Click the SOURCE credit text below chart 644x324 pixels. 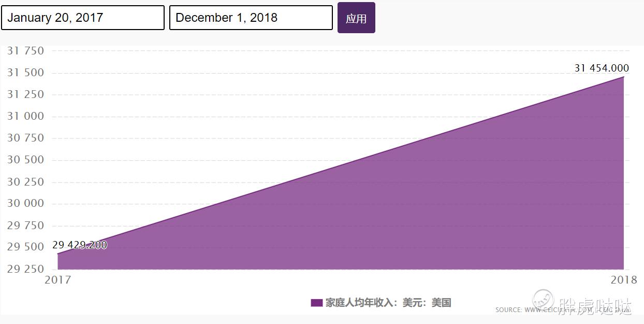click(x=563, y=310)
